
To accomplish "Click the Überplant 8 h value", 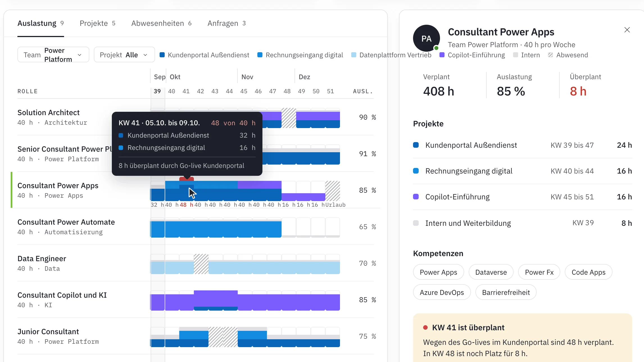I will pyautogui.click(x=578, y=91).
